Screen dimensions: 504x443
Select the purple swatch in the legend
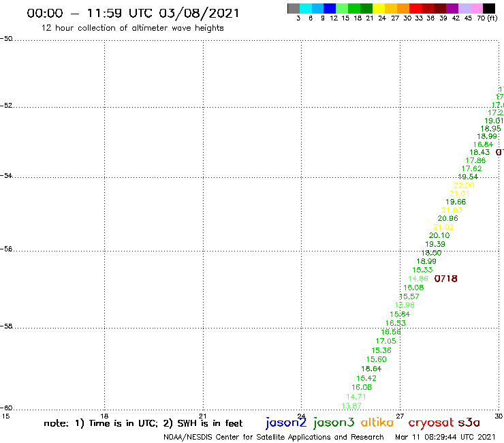click(x=452, y=8)
